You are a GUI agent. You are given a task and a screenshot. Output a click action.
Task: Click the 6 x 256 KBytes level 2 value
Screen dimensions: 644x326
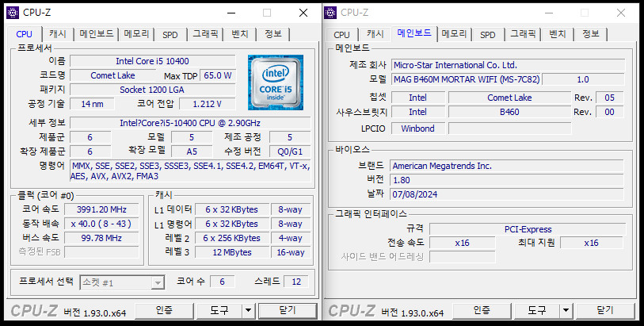pyautogui.click(x=232, y=238)
